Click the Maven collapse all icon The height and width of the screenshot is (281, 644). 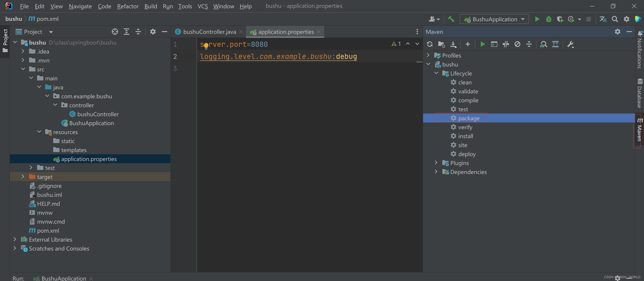529,44
